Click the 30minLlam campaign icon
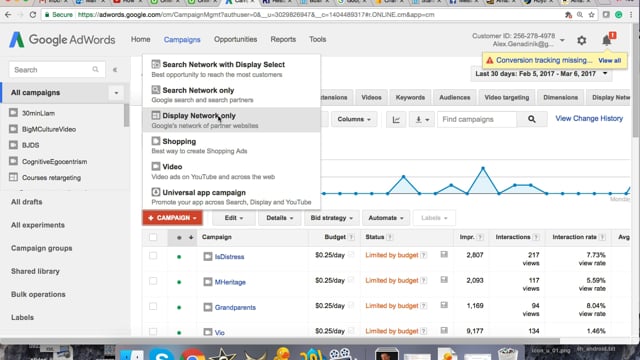The height and width of the screenshot is (360, 640). coord(13,113)
